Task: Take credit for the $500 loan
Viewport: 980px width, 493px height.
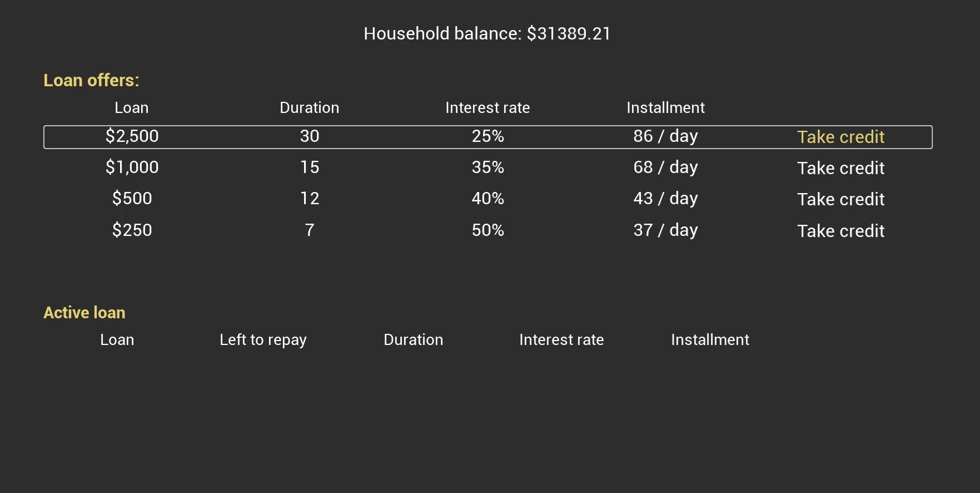Action: 840,199
